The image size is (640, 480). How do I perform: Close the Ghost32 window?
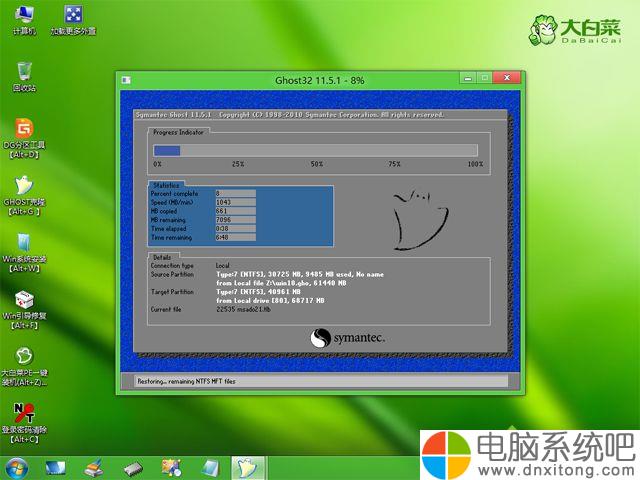click(x=507, y=78)
